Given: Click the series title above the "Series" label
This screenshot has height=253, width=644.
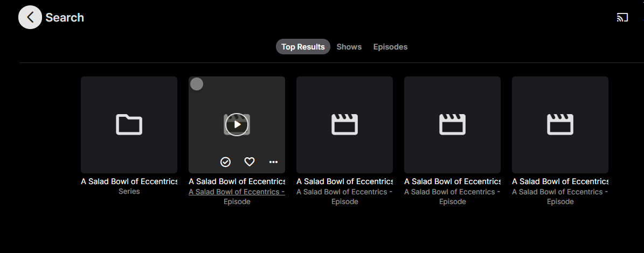Looking at the screenshot, I should [x=129, y=181].
